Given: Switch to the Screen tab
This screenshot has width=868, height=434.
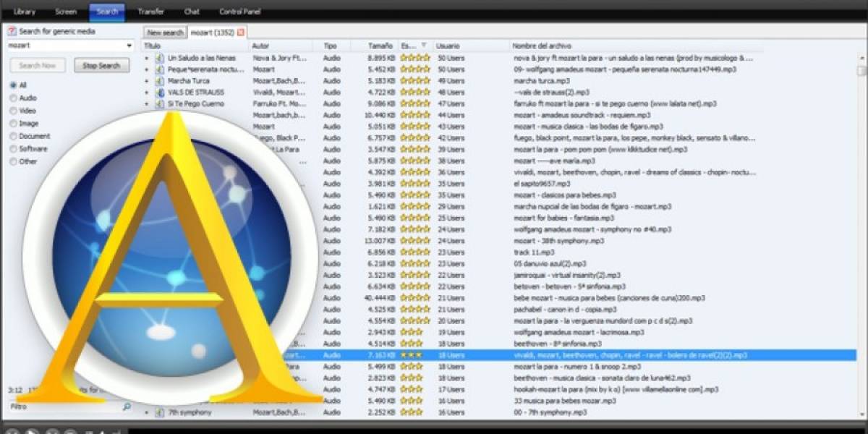Looking at the screenshot, I should [66, 12].
